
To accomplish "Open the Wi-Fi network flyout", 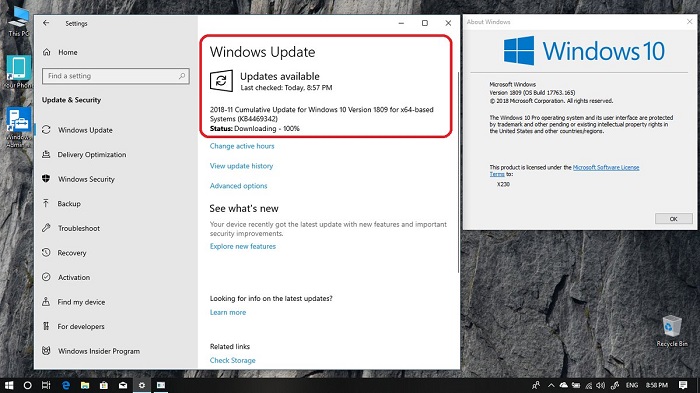I will pyautogui.click(x=589, y=385).
